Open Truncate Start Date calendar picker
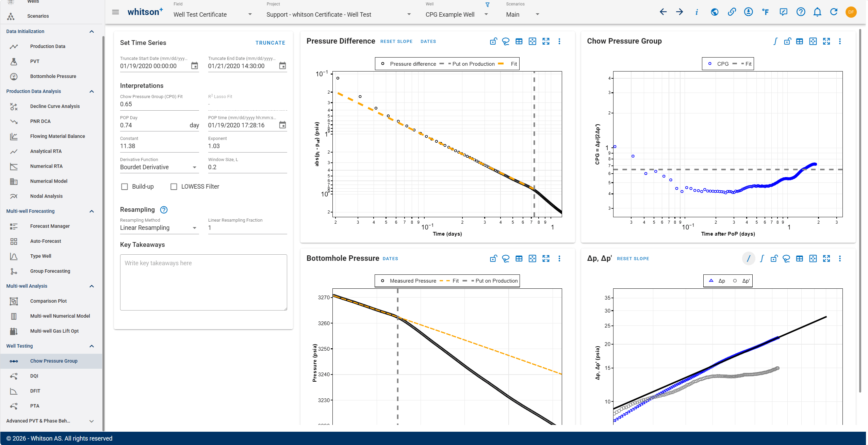Image resolution: width=868 pixels, height=445 pixels. [194, 66]
